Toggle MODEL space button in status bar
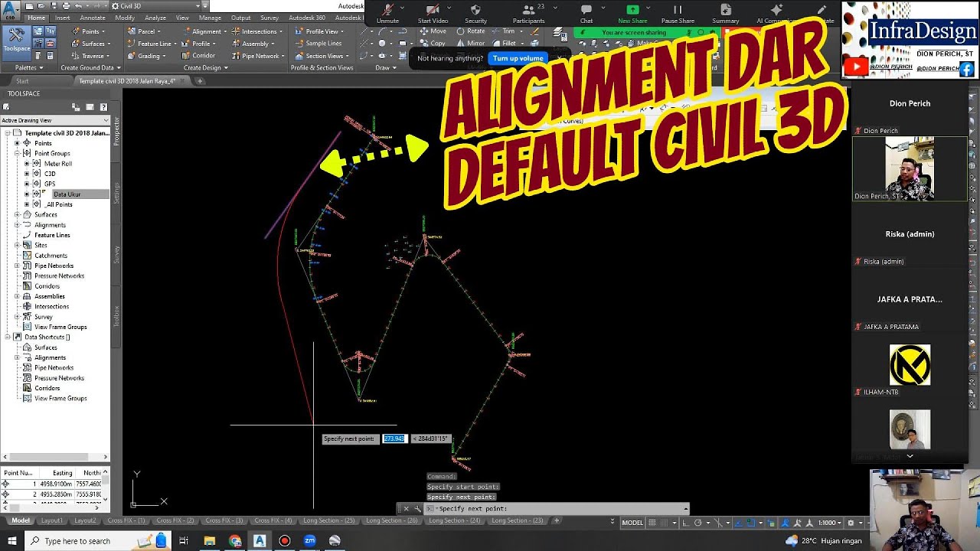 [632, 523]
